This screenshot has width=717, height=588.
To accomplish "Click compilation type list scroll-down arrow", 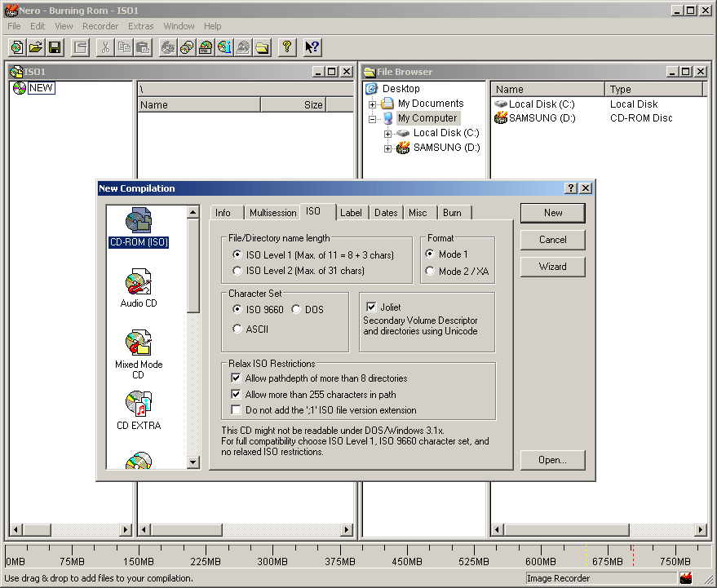I will (x=193, y=462).
